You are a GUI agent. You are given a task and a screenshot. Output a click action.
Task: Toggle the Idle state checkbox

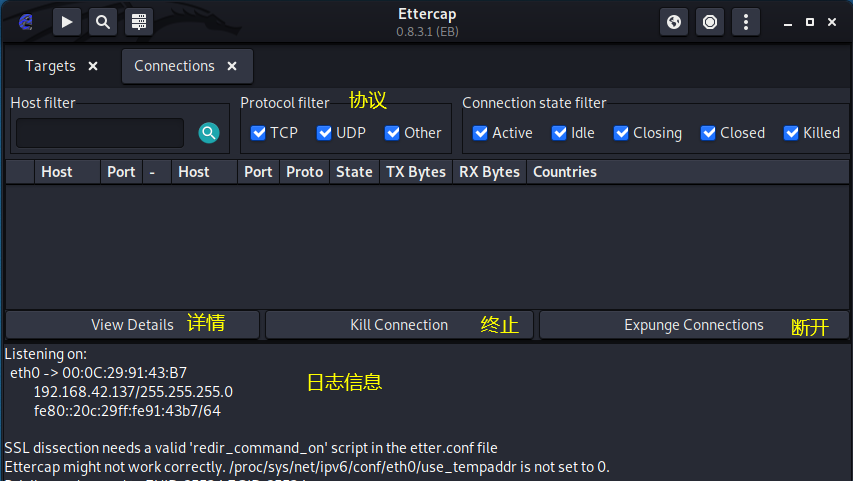(x=559, y=133)
